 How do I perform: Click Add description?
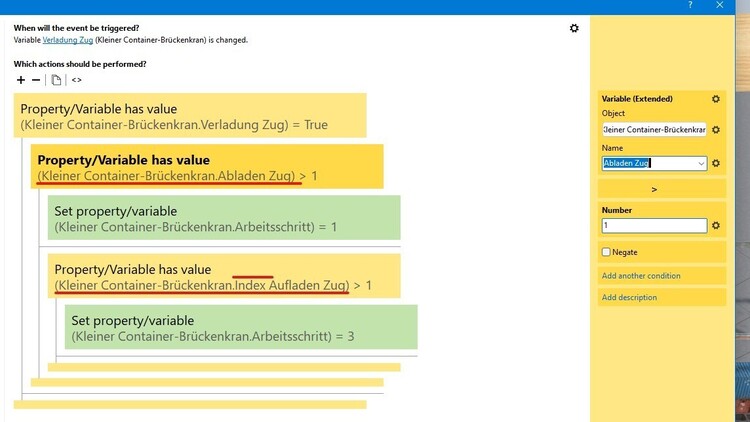point(629,297)
